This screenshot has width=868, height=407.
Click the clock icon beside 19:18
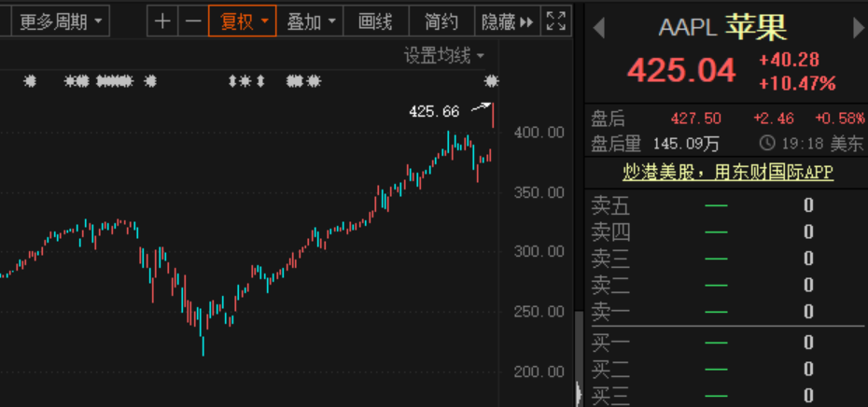767,144
